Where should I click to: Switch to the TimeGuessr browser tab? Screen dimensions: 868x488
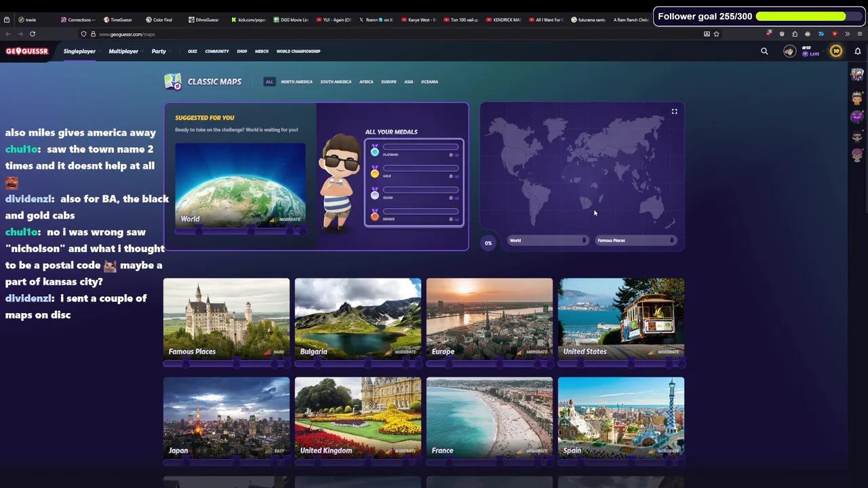click(x=118, y=20)
